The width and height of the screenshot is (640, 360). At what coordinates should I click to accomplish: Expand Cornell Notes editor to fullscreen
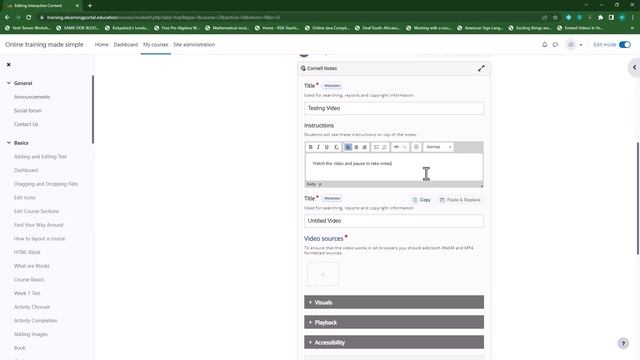click(481, 68)
